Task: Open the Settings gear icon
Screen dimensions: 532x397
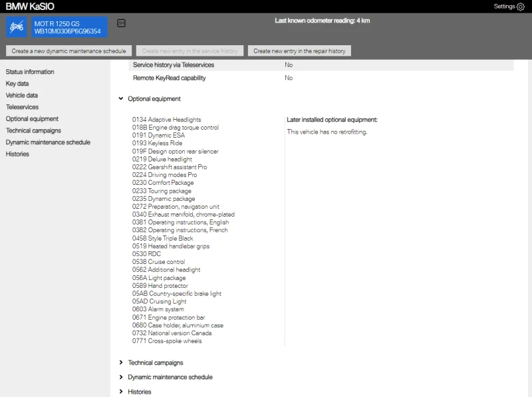Action: (520, 7)
